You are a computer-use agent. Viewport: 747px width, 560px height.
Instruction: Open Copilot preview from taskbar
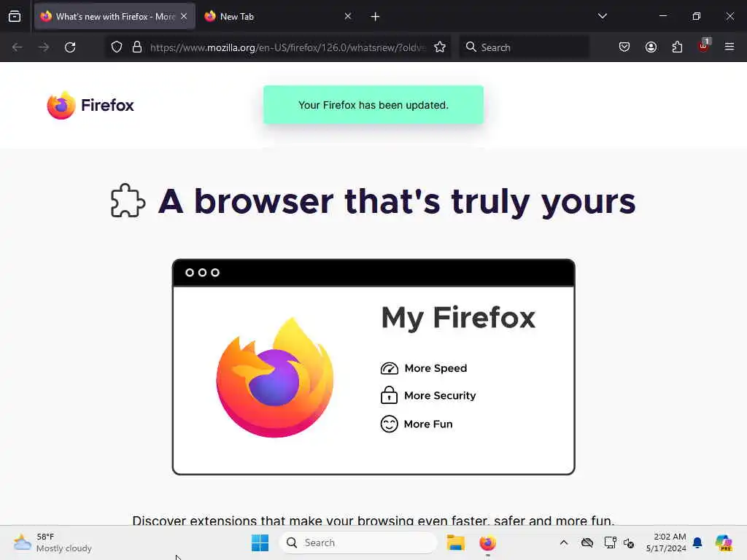(724, 542)
